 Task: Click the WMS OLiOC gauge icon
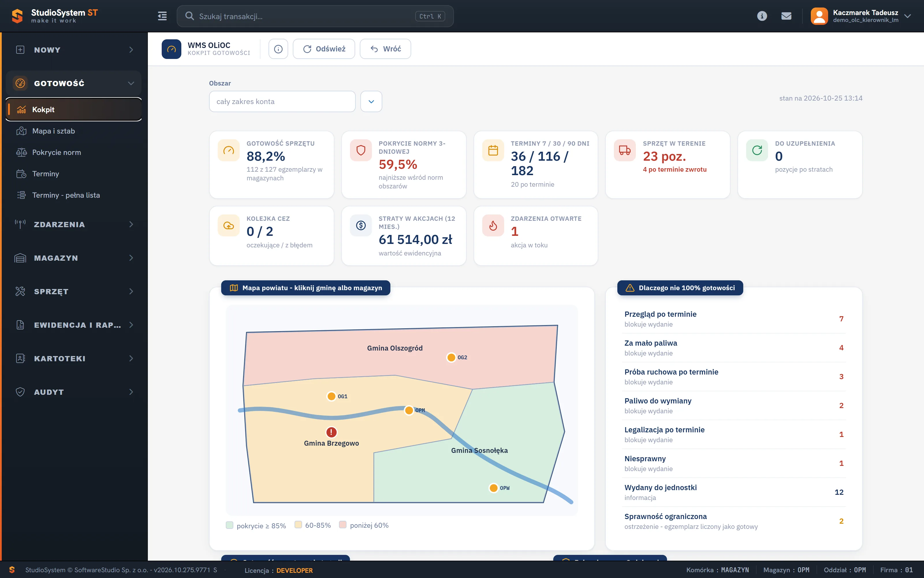pyautogui.click(x=172, y=49)
